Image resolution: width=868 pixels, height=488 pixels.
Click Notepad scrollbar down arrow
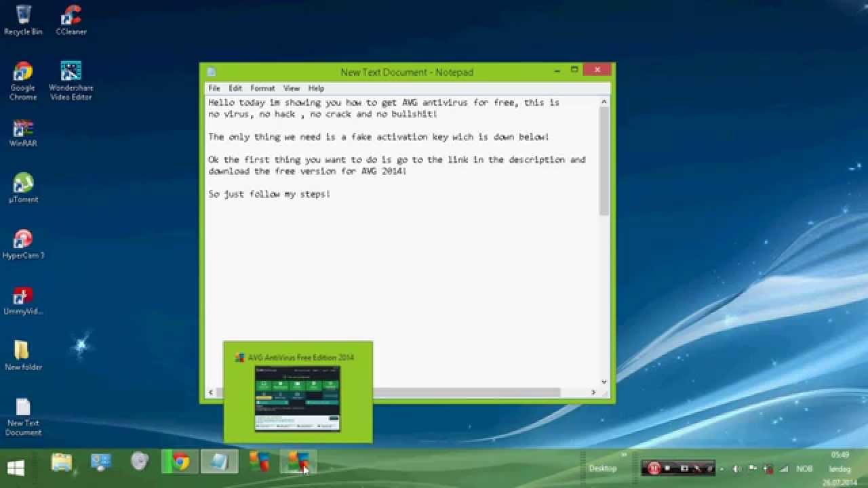(604, 382)
